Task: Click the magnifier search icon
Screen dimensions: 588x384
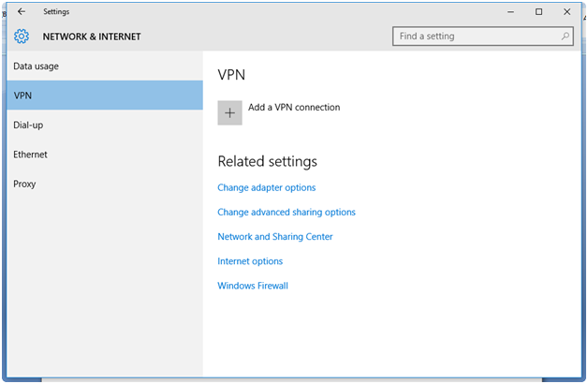Action: click(x=566, y=37)
